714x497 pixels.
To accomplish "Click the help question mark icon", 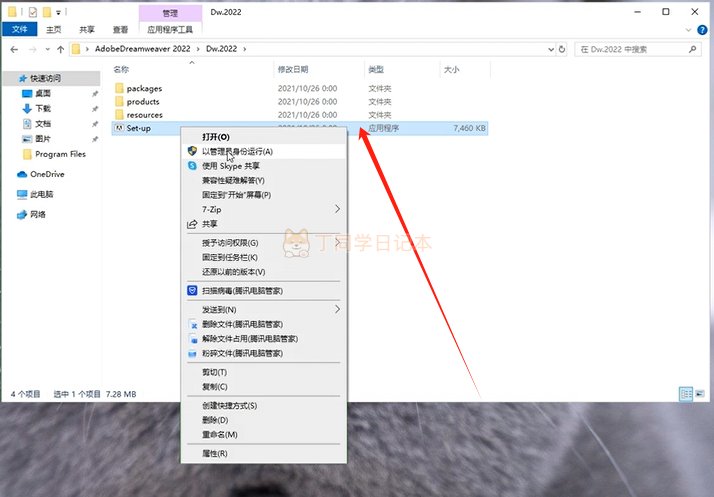I will click(702, 30).
